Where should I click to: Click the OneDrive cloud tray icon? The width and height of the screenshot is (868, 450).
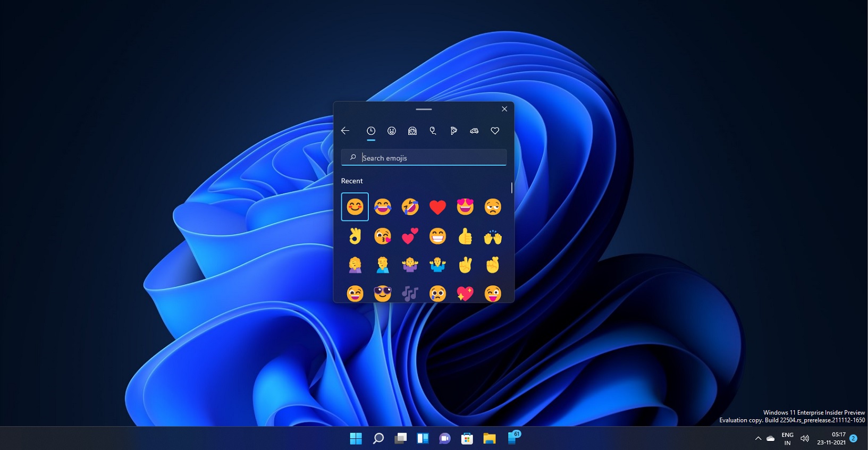click(770, 438)
